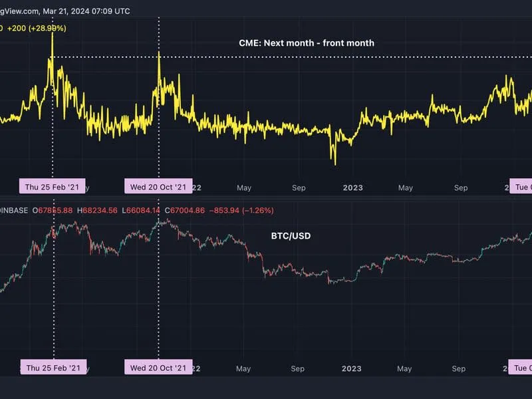
Task: Click the '2023' label on the top time axis
Action: pos(352,188)
